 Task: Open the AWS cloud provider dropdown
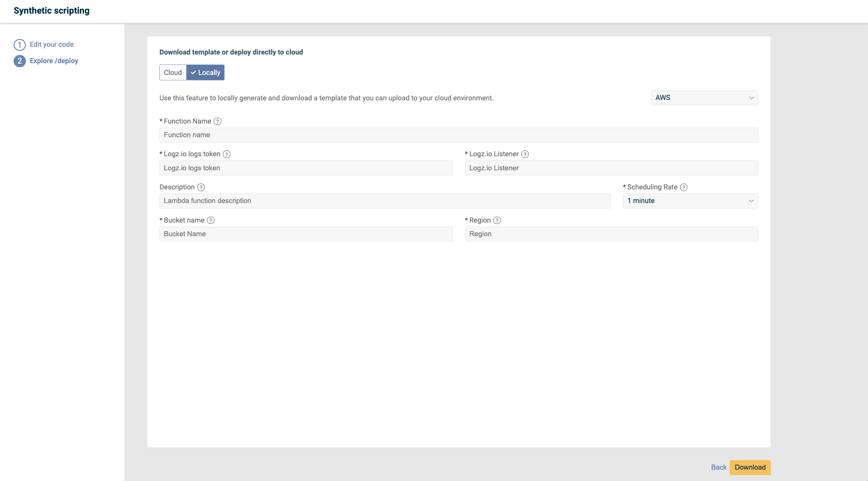pyautogui.click(x=704, y=98)
